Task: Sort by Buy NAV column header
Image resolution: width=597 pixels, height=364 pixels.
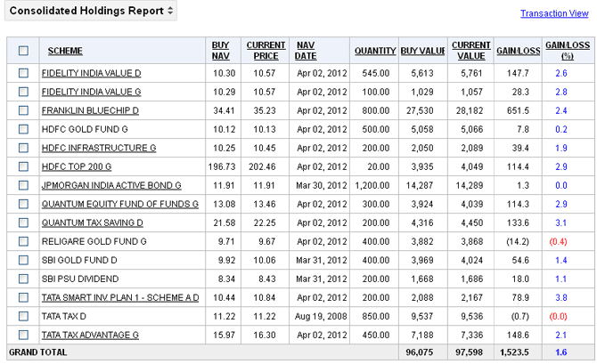Action: 220,51
